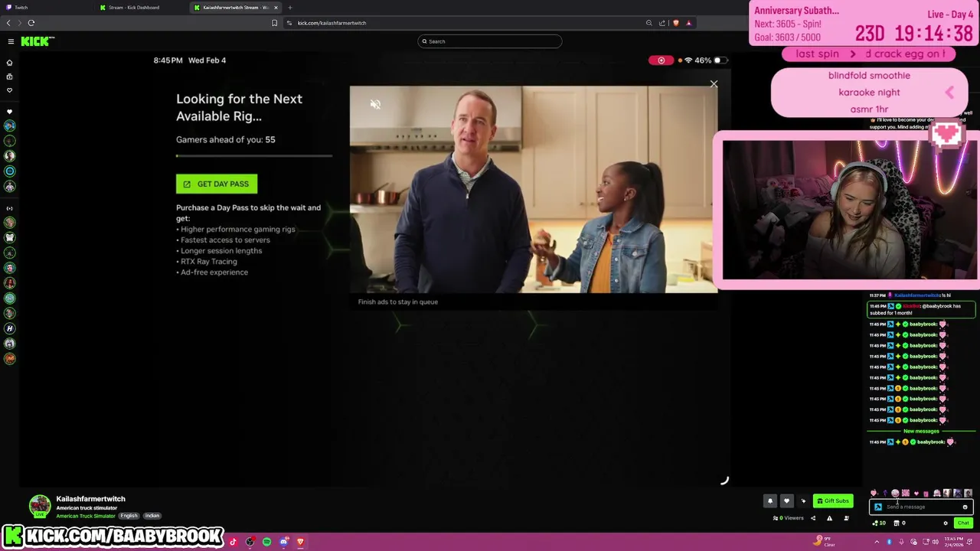Open the American Truck Simulator category link
The width and height of the screenshot is (980, 551).
[x=86, y=516]
